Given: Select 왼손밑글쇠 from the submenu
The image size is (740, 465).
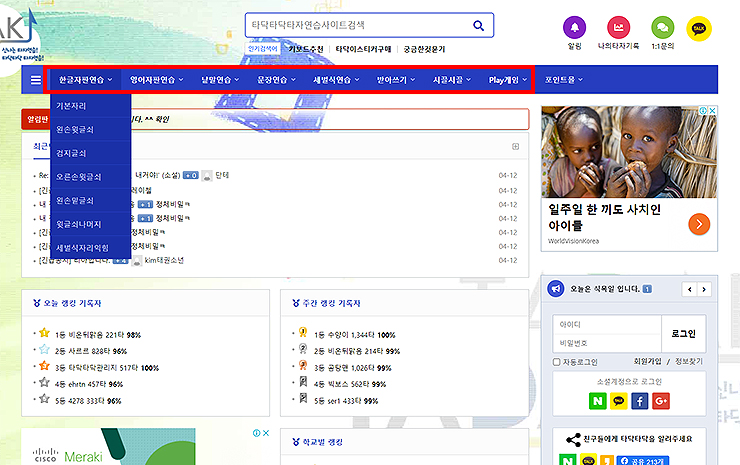Looking at the screenshot, I should (91, 200).
